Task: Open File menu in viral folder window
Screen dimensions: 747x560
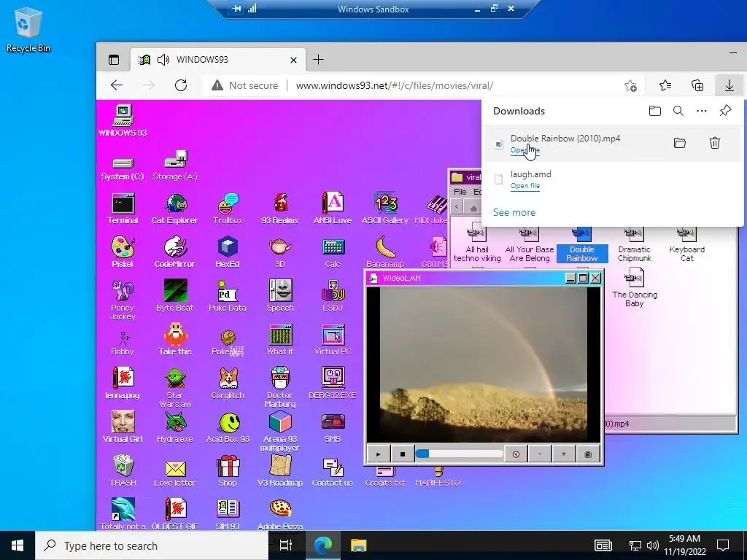Action: [x=460, y=192]
